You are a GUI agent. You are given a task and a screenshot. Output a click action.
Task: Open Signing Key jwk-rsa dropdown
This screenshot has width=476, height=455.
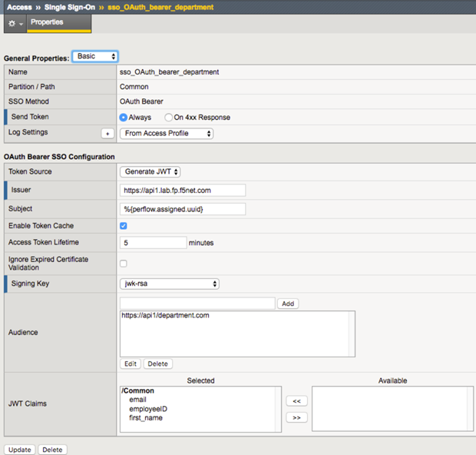[x=170, y=284]
